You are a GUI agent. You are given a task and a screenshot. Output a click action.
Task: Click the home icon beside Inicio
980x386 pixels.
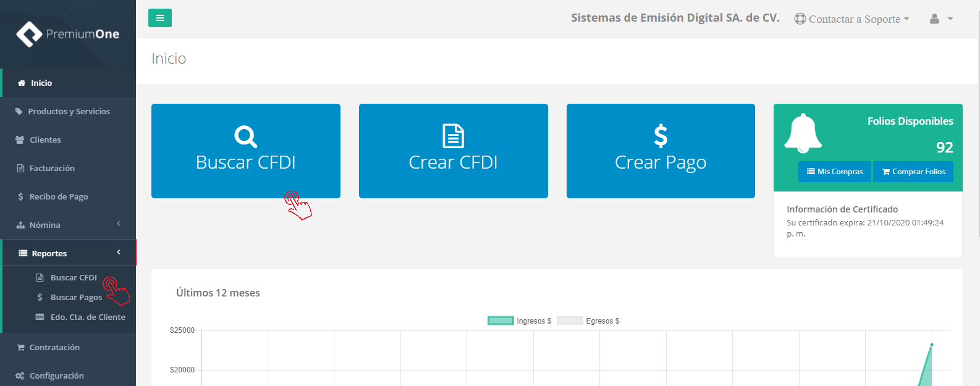(22, 83)
